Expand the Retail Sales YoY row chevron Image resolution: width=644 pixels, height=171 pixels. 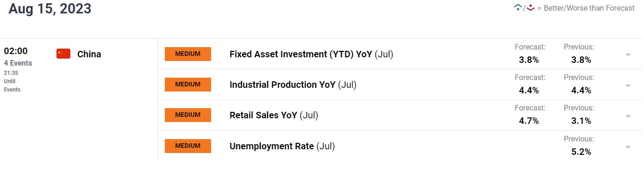pyautogui.click(x=628, y=116)
